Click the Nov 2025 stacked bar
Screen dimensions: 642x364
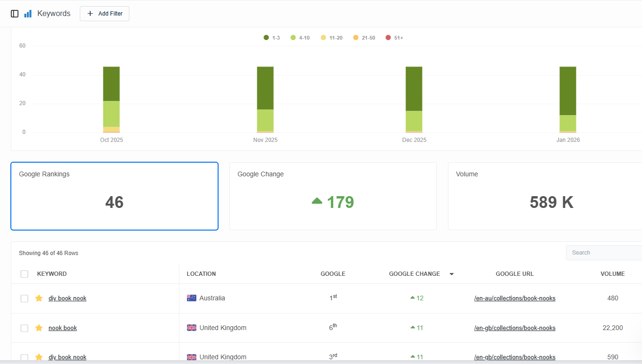(265, 99)
